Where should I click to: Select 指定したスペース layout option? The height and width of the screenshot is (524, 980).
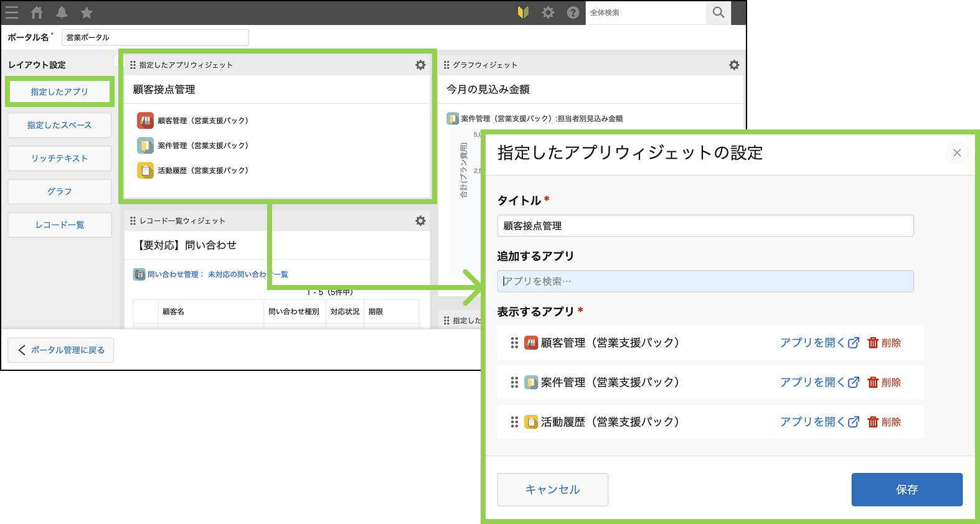point(60,125)
